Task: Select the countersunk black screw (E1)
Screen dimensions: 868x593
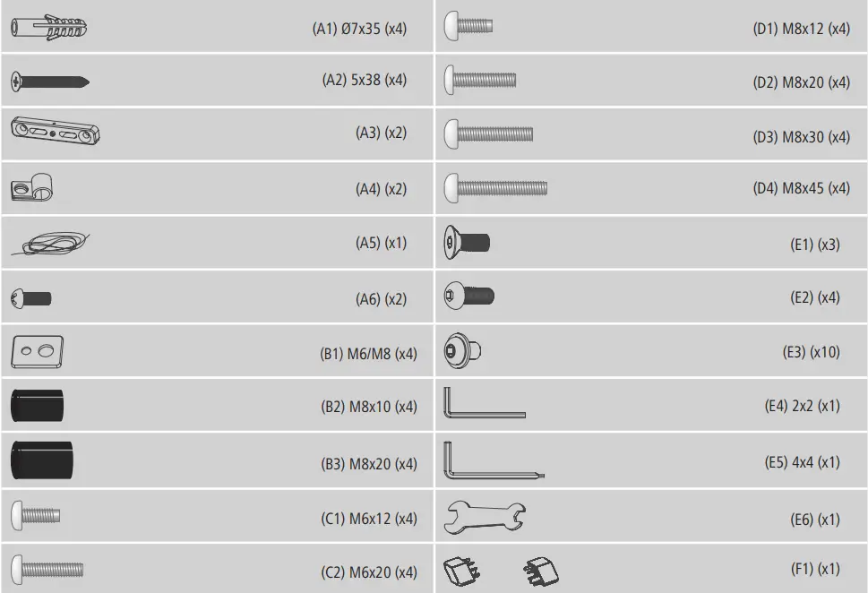Action: click(467, 243)
